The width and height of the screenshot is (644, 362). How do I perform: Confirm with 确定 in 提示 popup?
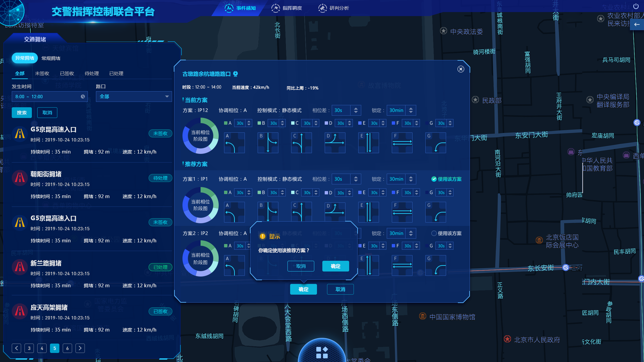tap(336, 266)
